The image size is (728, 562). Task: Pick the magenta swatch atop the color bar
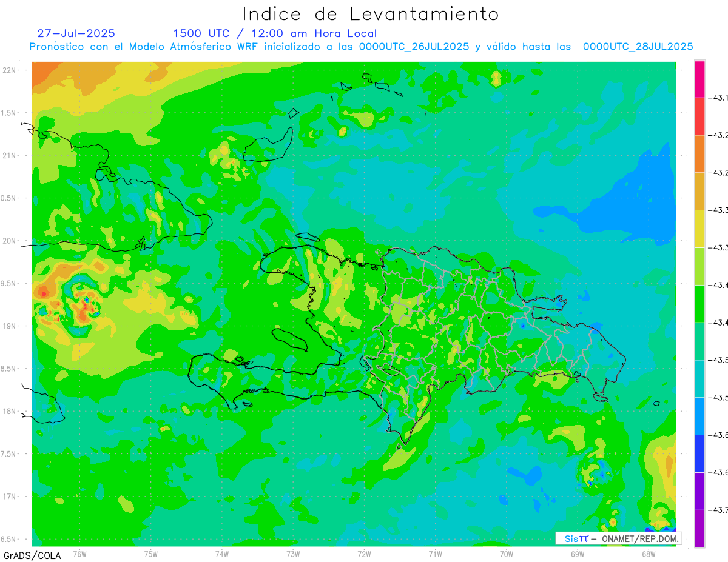pos(699,79)
